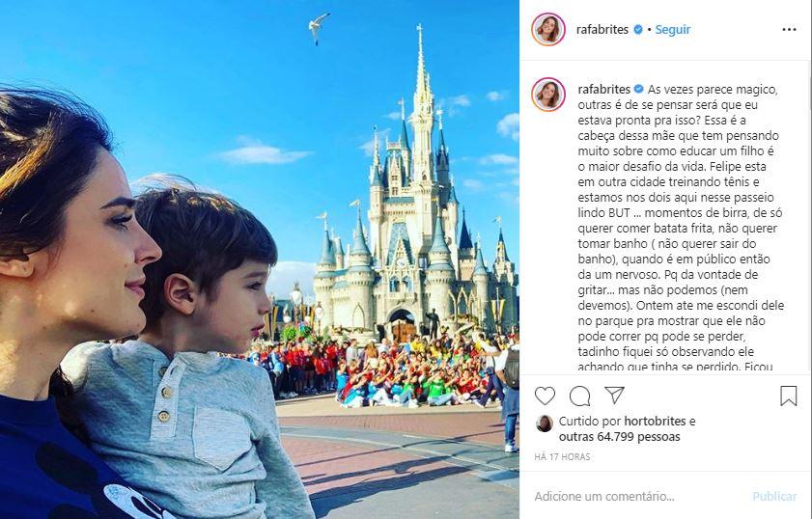Share post using the paper plane icon
This screenshot has height=519, width=812.
coord(614,396)
